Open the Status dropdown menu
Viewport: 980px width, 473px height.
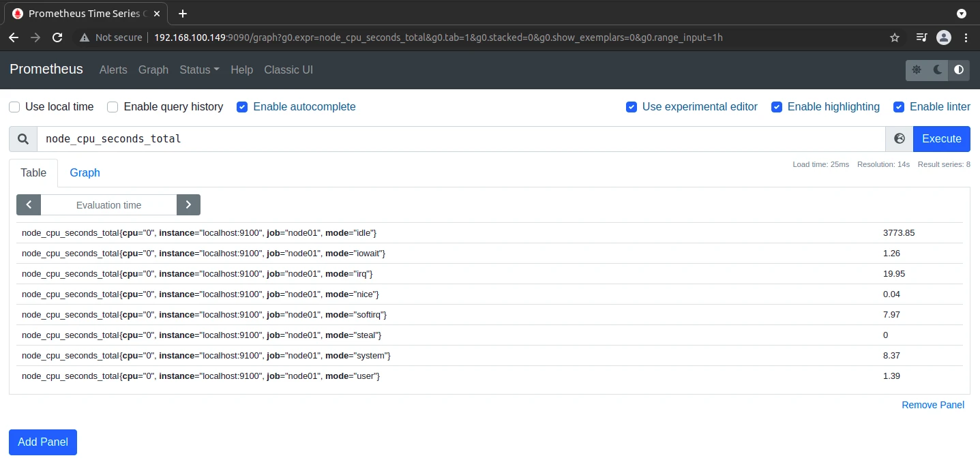pos(198,70)
